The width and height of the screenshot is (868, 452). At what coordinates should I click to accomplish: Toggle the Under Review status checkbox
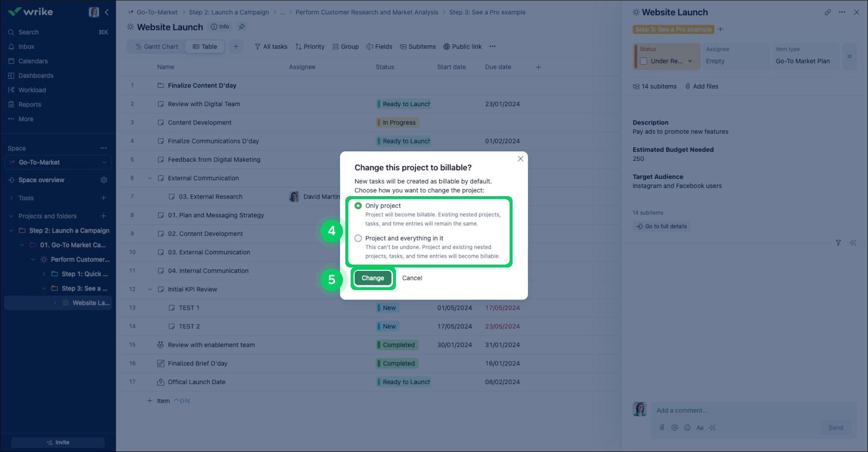tap(644, 61)
